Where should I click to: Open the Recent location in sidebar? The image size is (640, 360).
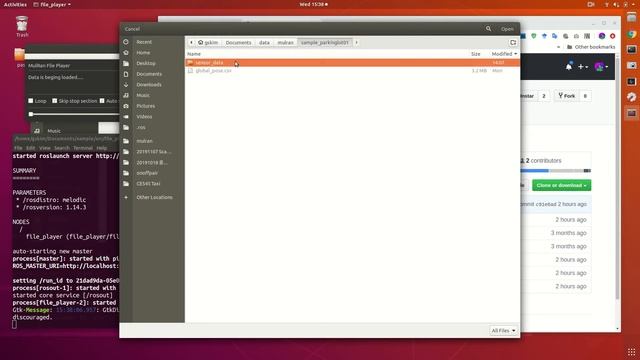pos(144,42)
